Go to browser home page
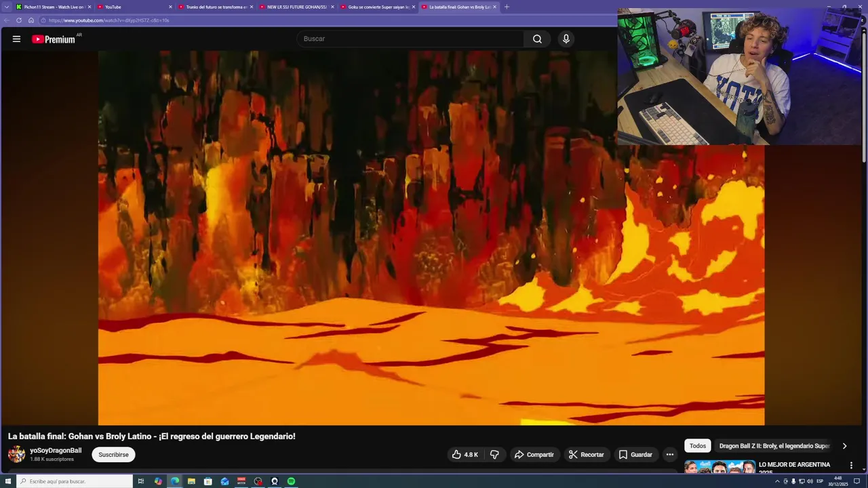This screenshot has height=488, width=868. [x=31, y=20]
